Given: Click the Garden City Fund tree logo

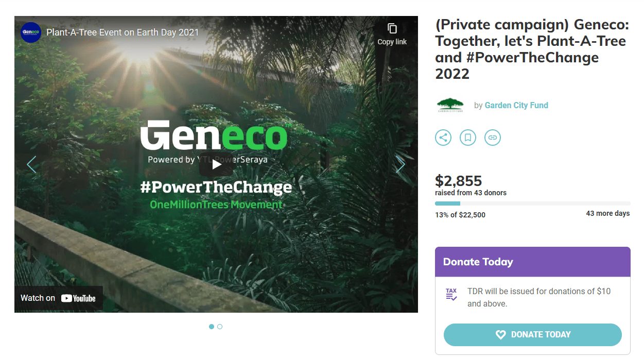Looking at the screenshot, I should coord(450,105).
